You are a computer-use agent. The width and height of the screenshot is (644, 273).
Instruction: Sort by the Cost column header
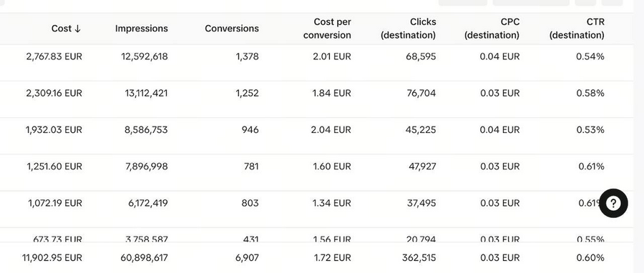tap(66, 29)
